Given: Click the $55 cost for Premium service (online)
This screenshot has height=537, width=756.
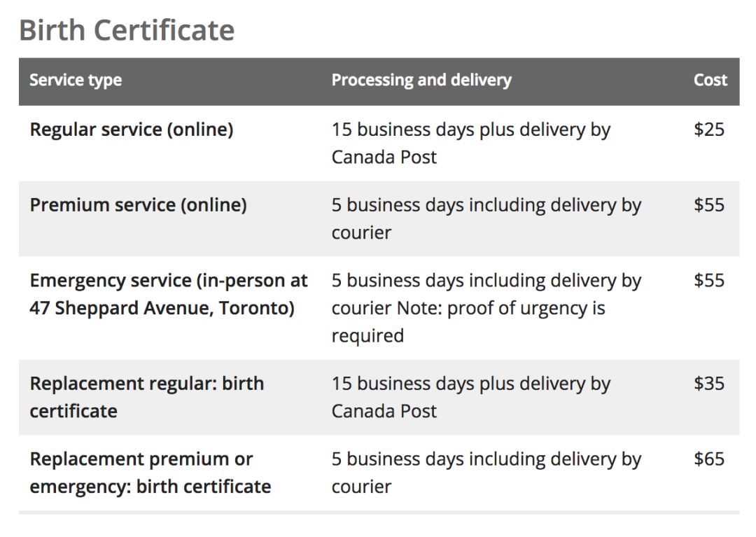Looking at the screenshot, I should click(709, 205).
